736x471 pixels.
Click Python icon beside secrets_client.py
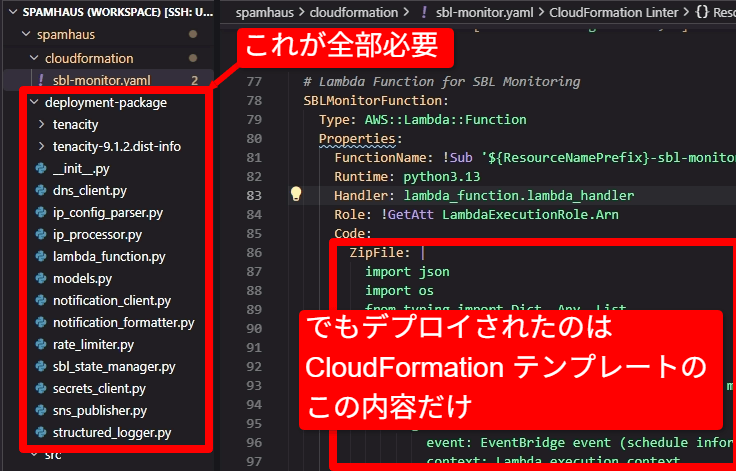(40, 389)
